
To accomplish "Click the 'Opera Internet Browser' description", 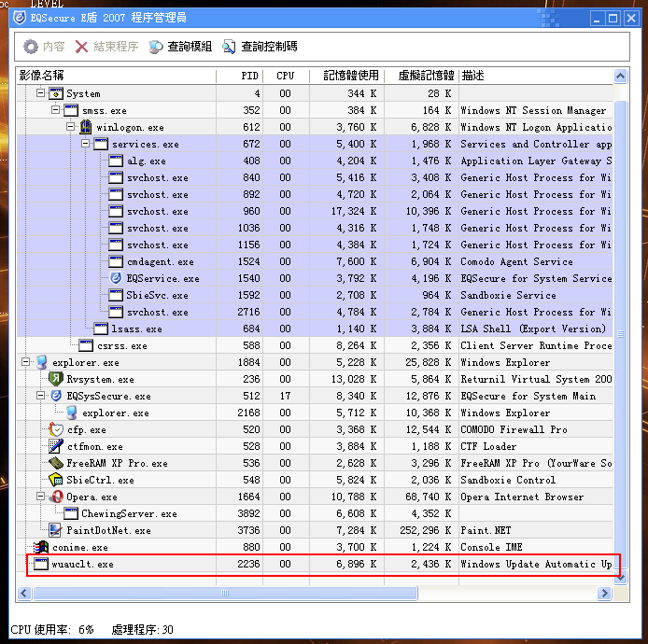I will click(522, 497).
